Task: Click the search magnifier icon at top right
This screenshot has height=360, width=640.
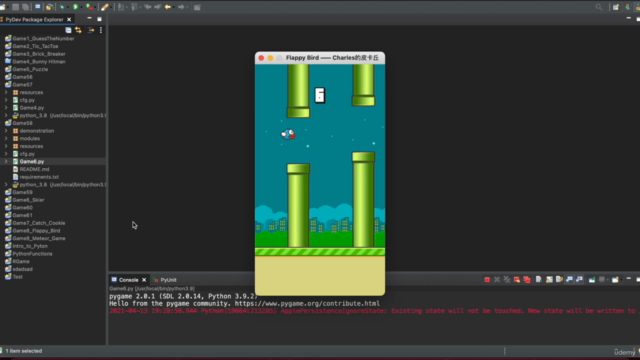Action: point(599,7)
